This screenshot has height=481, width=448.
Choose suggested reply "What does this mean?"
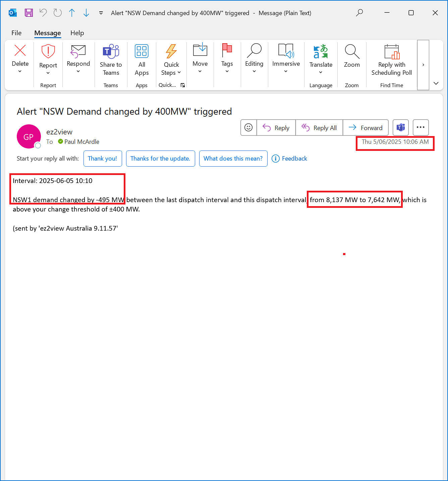[233, 159]
